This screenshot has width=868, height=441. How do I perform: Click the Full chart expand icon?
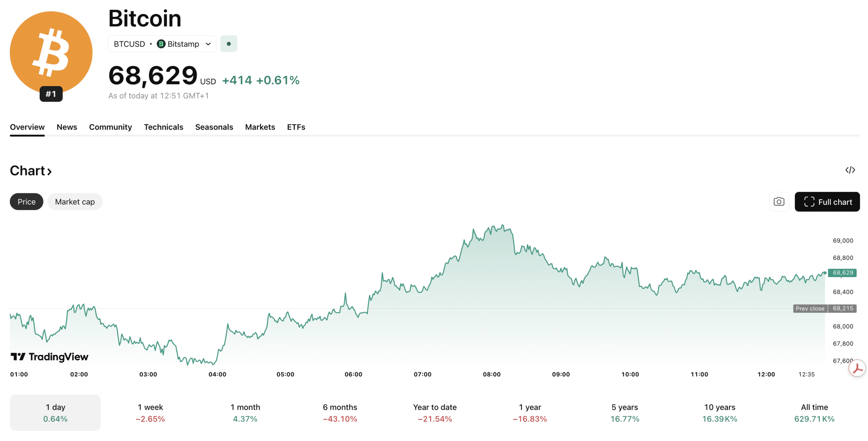point(810,202)
